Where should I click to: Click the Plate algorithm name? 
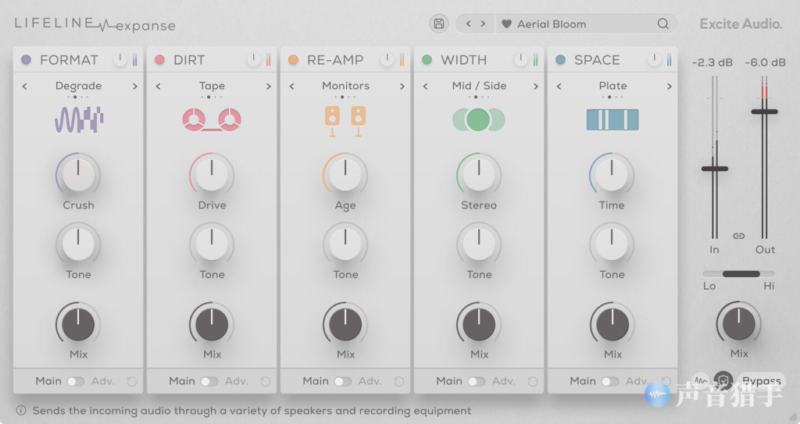(613, 86)
